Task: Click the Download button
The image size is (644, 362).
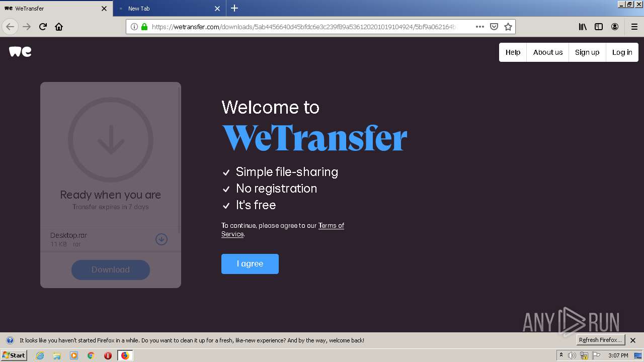Action: [x=111, y=270]
